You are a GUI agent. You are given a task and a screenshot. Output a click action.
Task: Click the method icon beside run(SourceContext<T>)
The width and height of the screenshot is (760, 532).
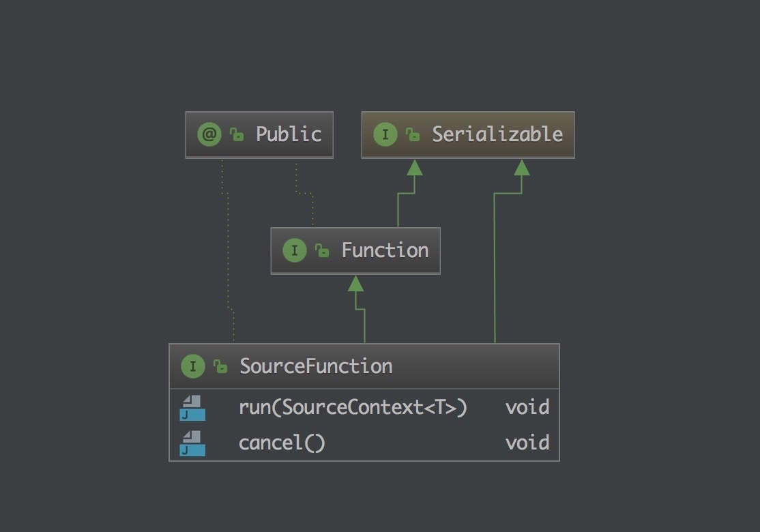point(192,408)
